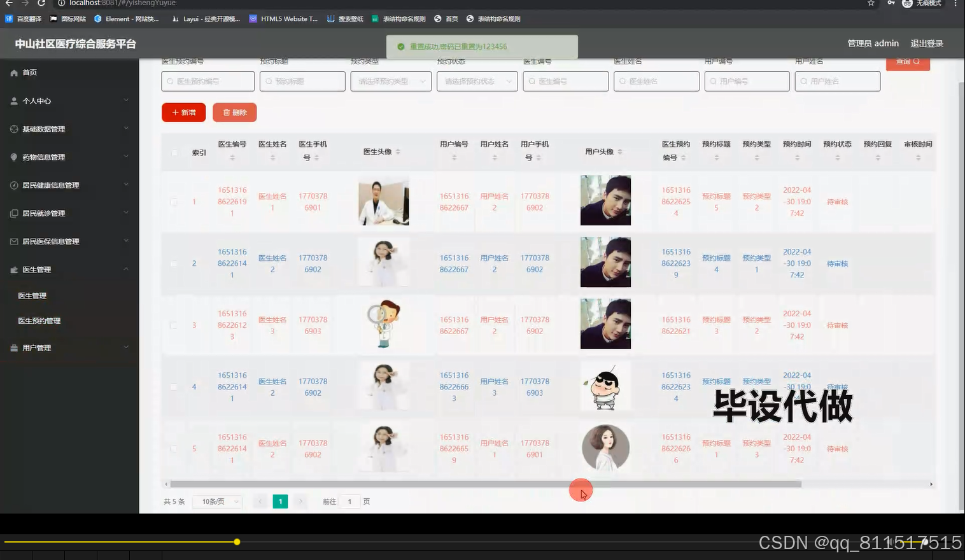Sort by the 预约时间 column sort arrows
Viewport: 965px width, 560px height.
point(797,157)
